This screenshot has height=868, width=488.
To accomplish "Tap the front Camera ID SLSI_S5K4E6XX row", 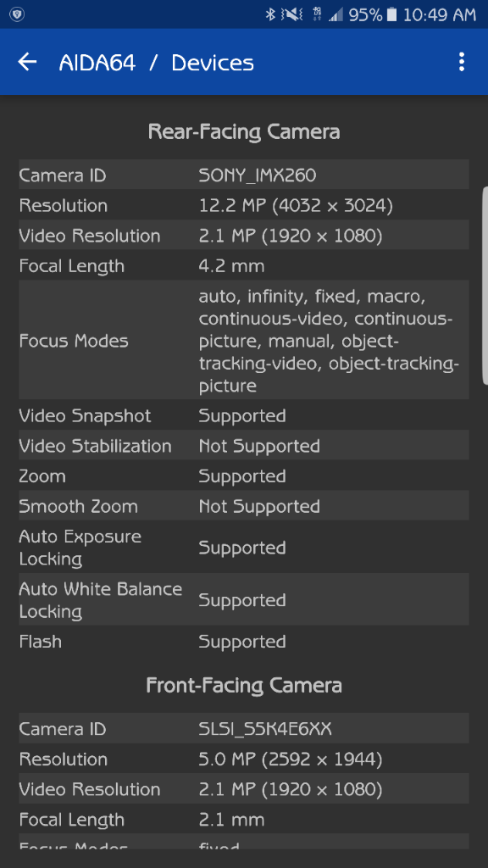I will [244, 728].
